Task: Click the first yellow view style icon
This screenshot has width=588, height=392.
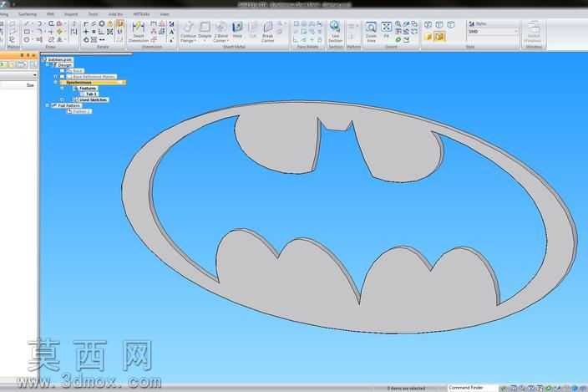Action: click(x=428, y=37)
